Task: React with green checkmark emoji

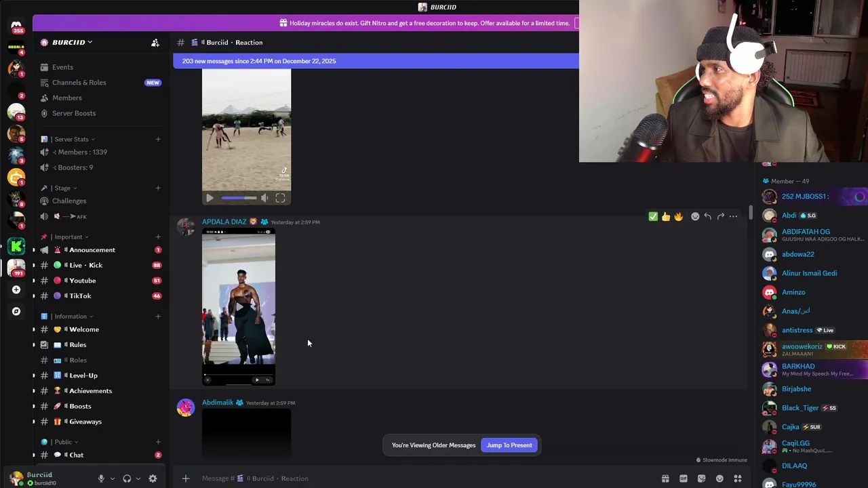Action: pos(653,216)
